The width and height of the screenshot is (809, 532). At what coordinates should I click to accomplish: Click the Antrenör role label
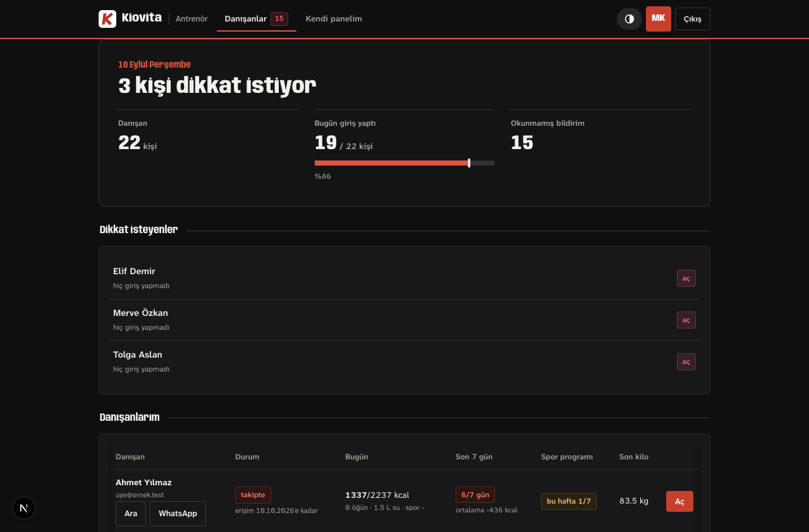[192, 19]
